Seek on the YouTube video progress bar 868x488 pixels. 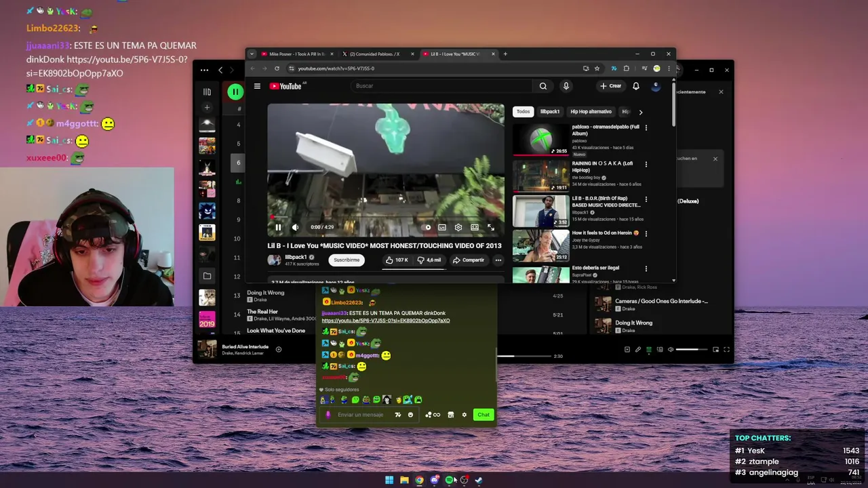[x=385, y=218]
